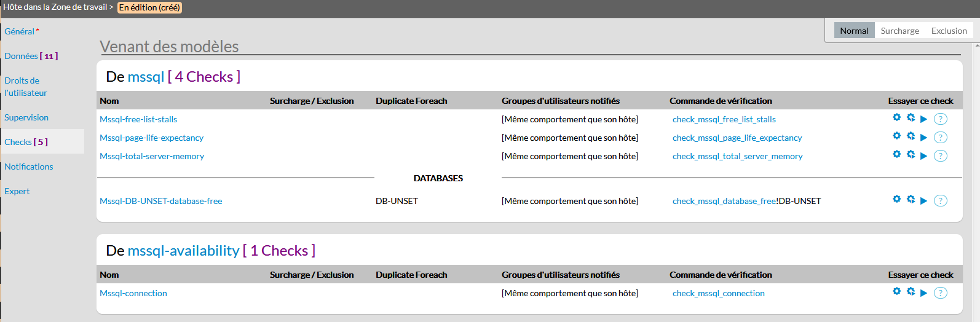
Task: Click the play arrow for Mssql-connection check
Action: click(923, 293)
